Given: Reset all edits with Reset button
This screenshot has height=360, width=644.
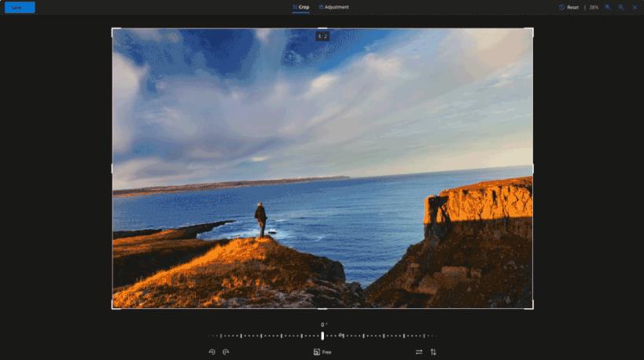Looking at the screenshot, I should 569,7.
